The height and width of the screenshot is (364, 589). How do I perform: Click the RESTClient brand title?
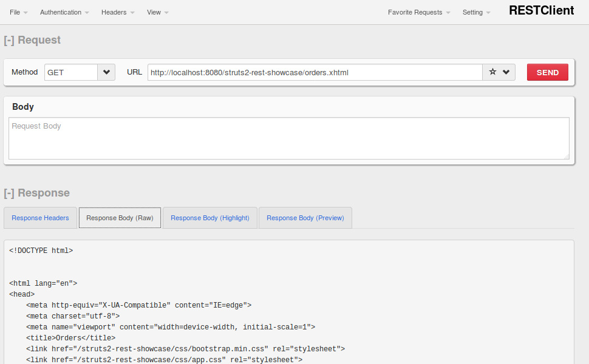pyautogui.click(x=541, y=10)
